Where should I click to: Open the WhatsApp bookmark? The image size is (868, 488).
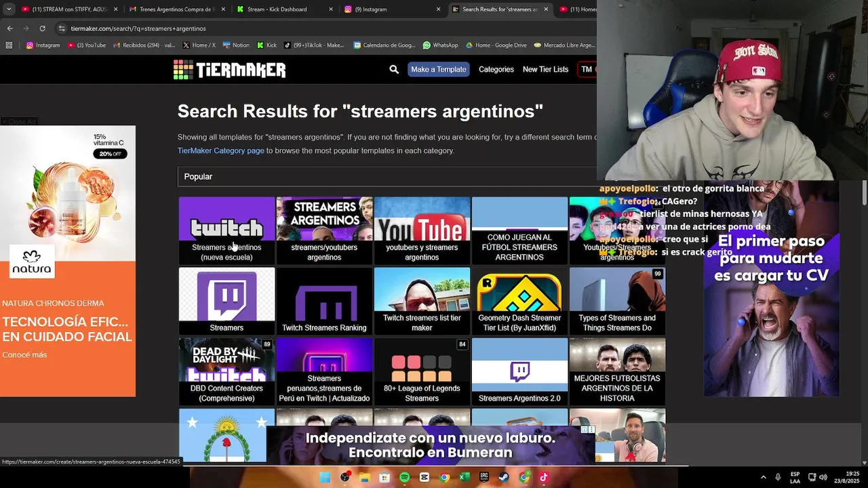(440, 45)
